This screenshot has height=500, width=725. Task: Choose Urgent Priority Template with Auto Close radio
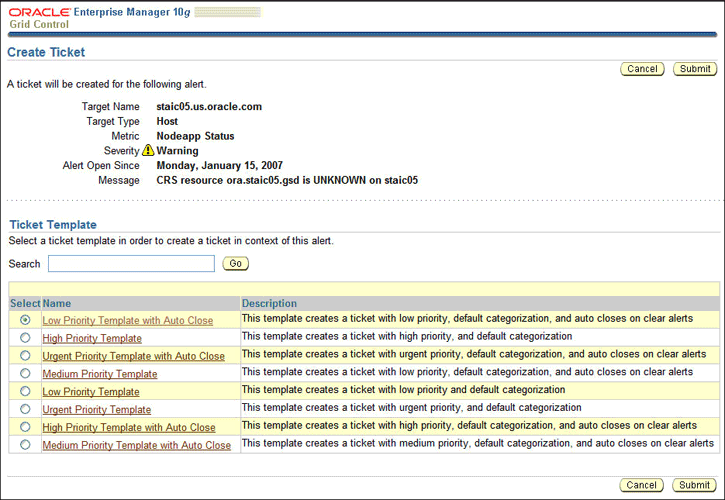[25, 356]
